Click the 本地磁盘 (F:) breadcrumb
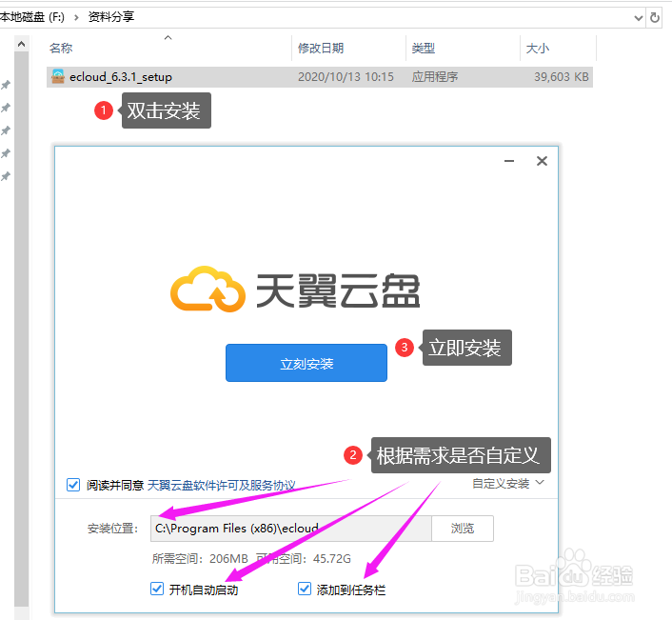This screenshot has height=620, width=672. tap(32, 17)
